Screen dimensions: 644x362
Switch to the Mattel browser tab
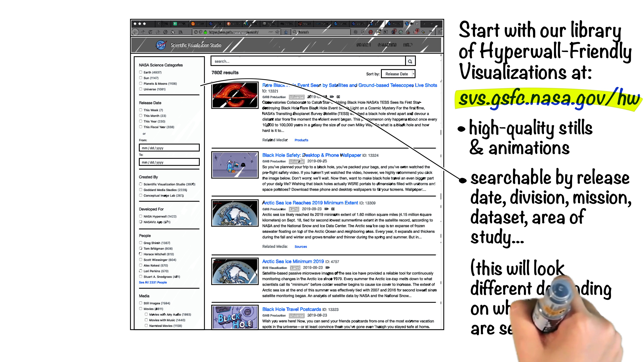point(305,24)
